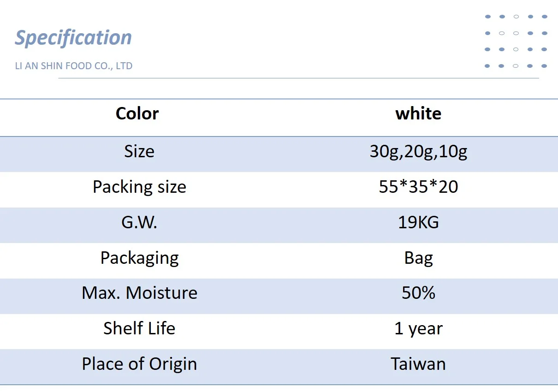The height and width of the screenshot is (392, 558).
Task: Click the white color value
Action: pos(418,113)
